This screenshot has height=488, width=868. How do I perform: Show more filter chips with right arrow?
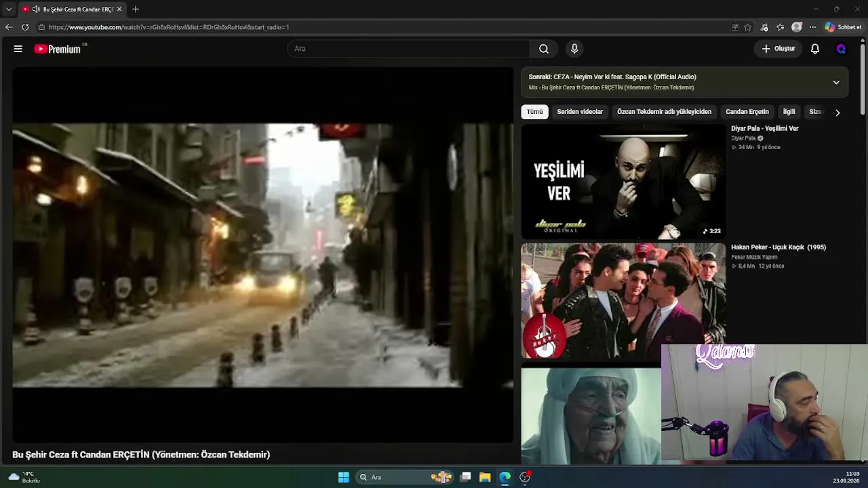click(x=837, y=113)
